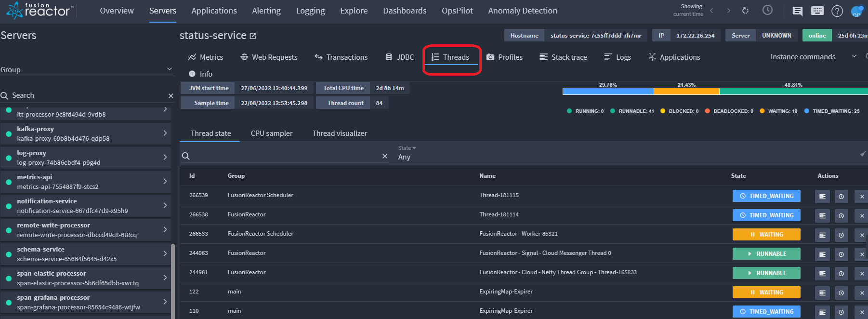View stack trace for thread id 122
868x319 pixels.
tap(822, 292)
